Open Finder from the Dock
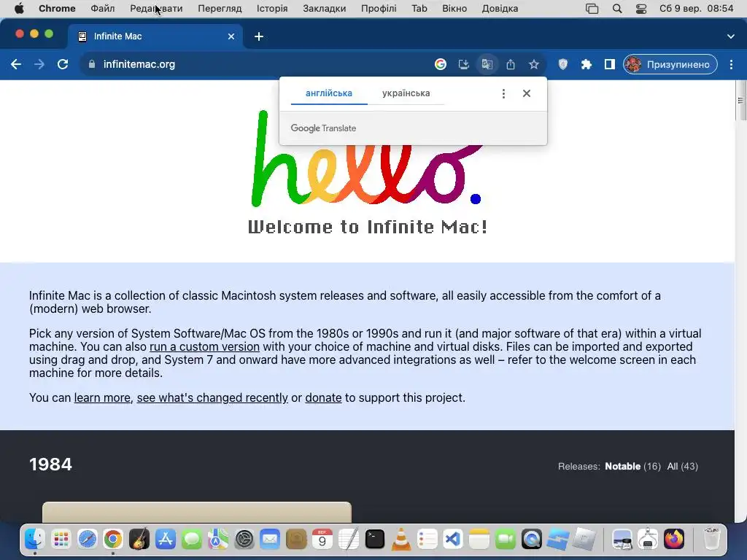This screenshot has height=560, width=747. pyautogui.click(x=35, y=540)
